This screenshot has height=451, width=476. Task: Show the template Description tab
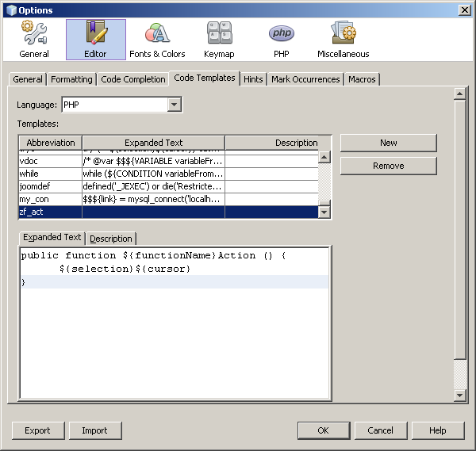(111, 239)
